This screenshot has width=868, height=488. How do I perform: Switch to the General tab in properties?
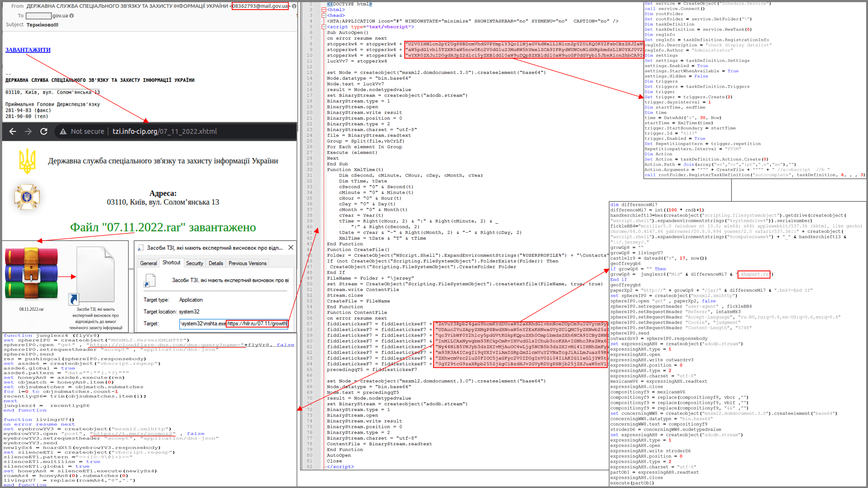pos(148,263)
